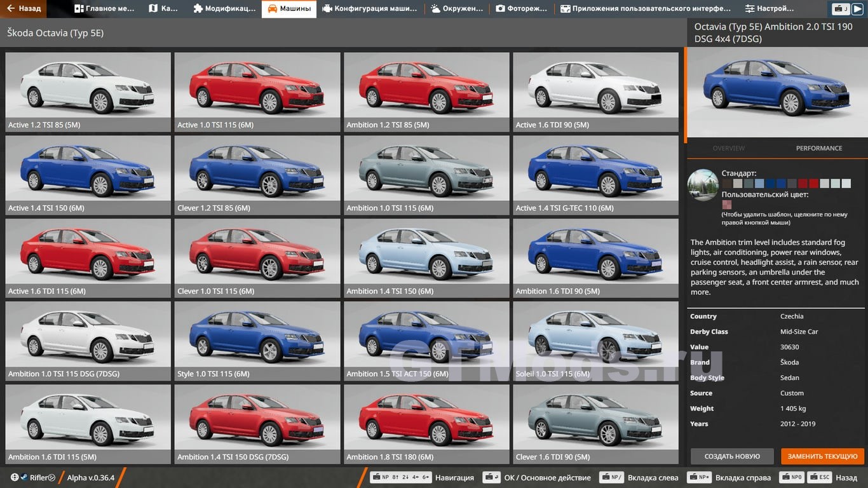Switch to the OVERVIEW tab
Screen dimensions: 868x488
728,148
